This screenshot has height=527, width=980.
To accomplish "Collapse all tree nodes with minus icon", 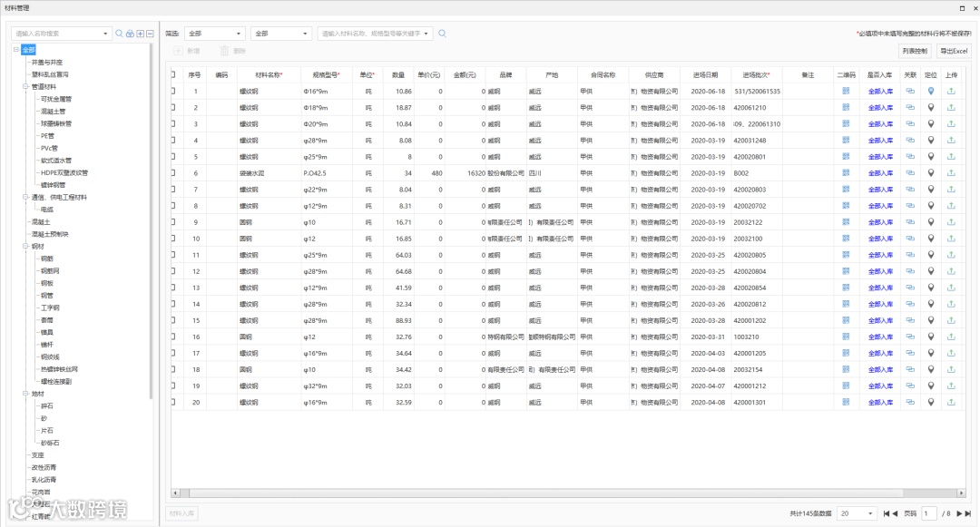I will coord(150,34).
